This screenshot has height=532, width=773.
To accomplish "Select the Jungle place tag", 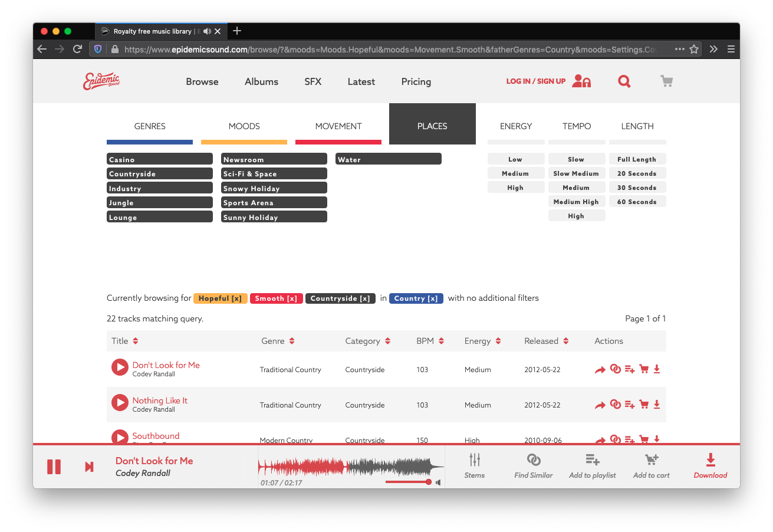I will (x=160, y=203).
